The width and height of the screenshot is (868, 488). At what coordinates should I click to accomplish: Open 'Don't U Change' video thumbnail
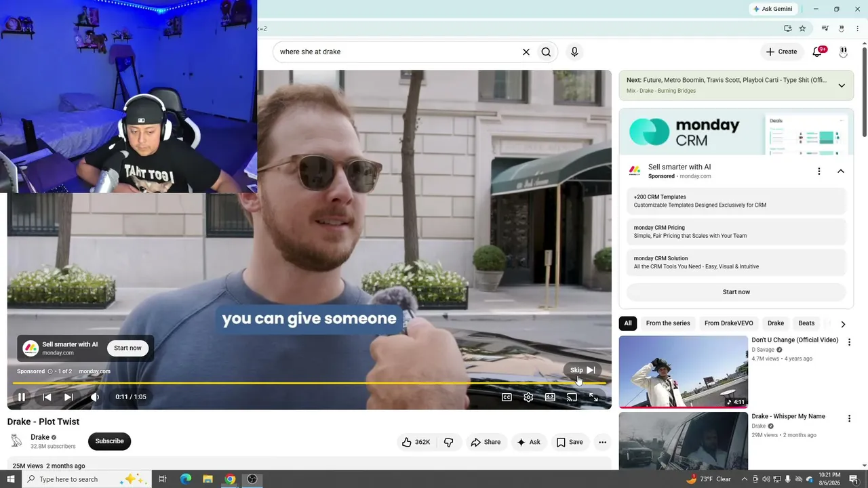point(684,372)
